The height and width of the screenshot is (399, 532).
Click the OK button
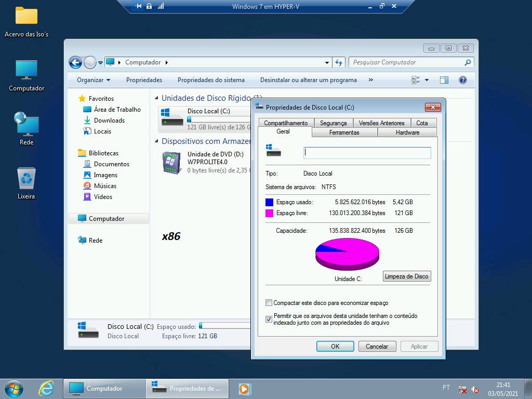point(335,346)
